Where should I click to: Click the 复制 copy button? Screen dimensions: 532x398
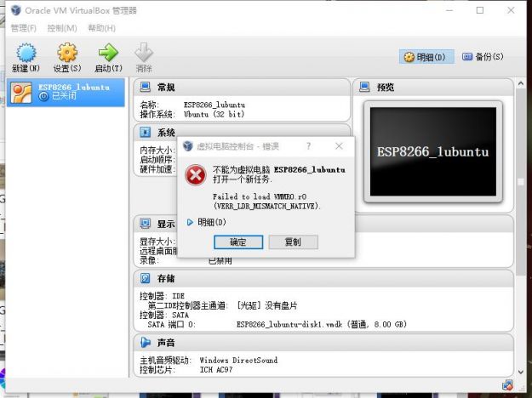click(294, 242)
